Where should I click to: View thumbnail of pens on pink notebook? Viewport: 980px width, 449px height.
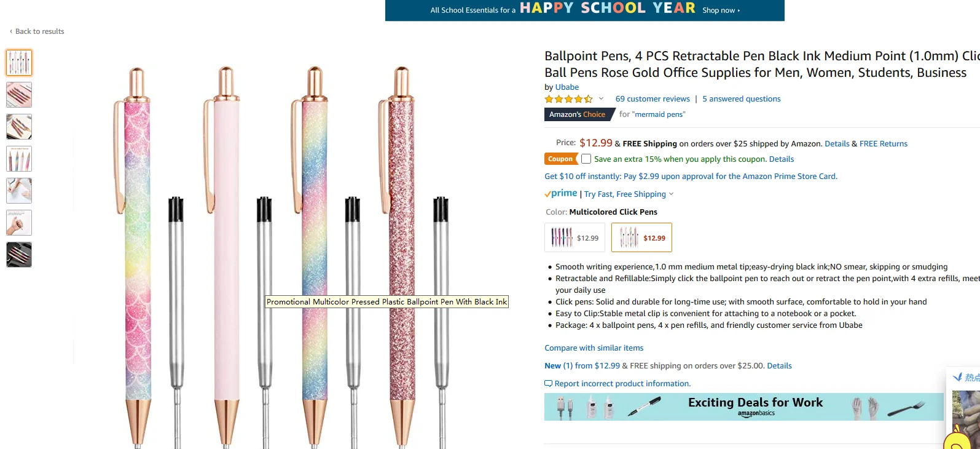(x=19, y=95)
